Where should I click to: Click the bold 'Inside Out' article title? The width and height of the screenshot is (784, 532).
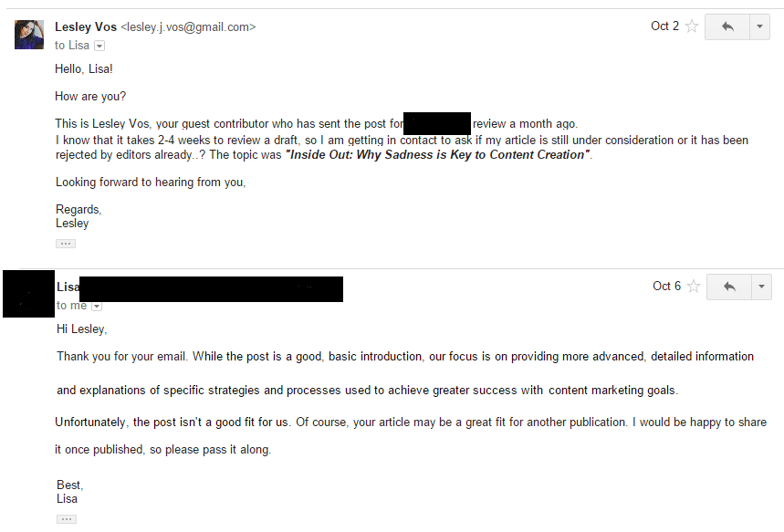[x=437, y=154]
